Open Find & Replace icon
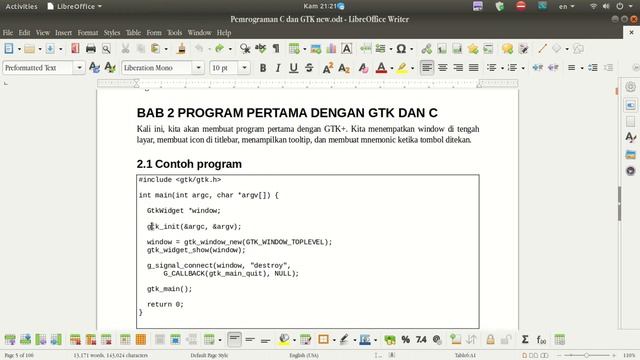Image resolution: width=640 pixels, height=360 pixels. tap(245, 49)
